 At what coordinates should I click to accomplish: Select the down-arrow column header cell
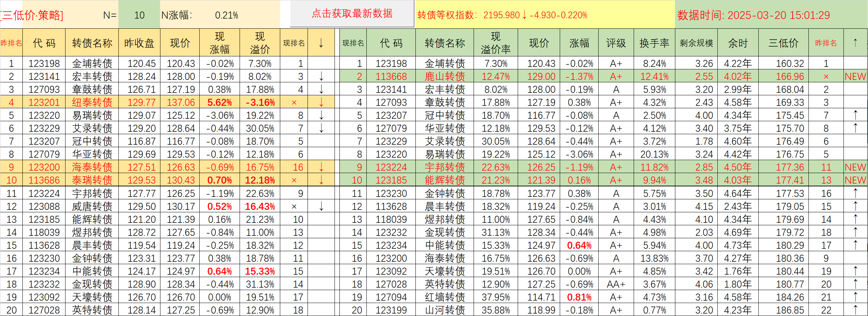point(321,43)
